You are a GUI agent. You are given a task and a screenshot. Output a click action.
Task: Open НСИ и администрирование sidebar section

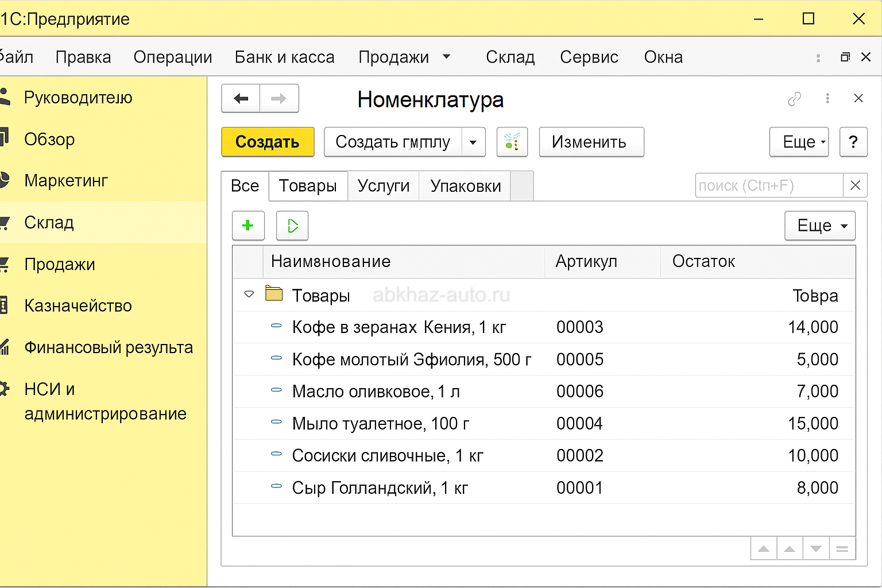pyautogui.click(x=103, y=401)
